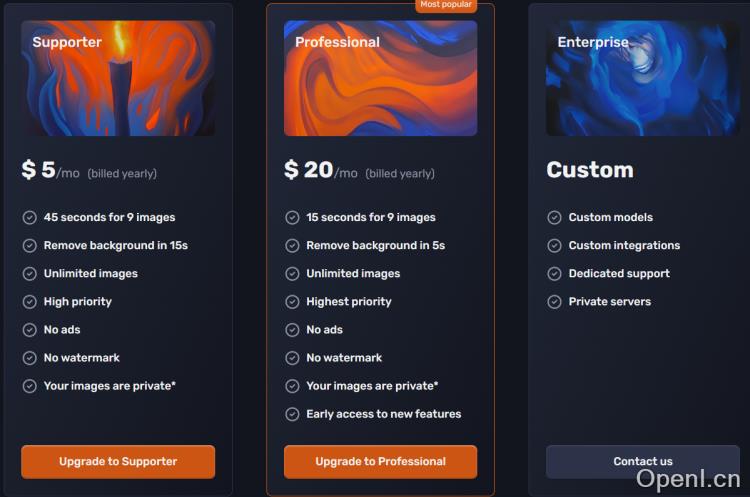Click check icon next to Private servers

coord(554,301)
